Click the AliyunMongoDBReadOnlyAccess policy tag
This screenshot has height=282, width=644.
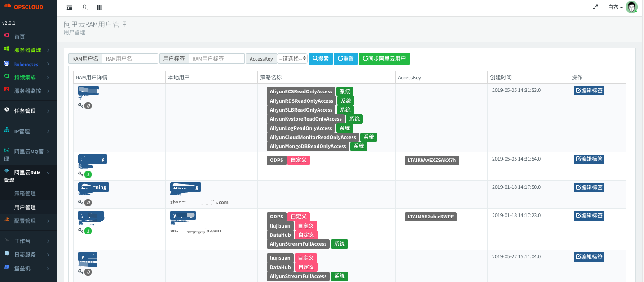(308, 146)
